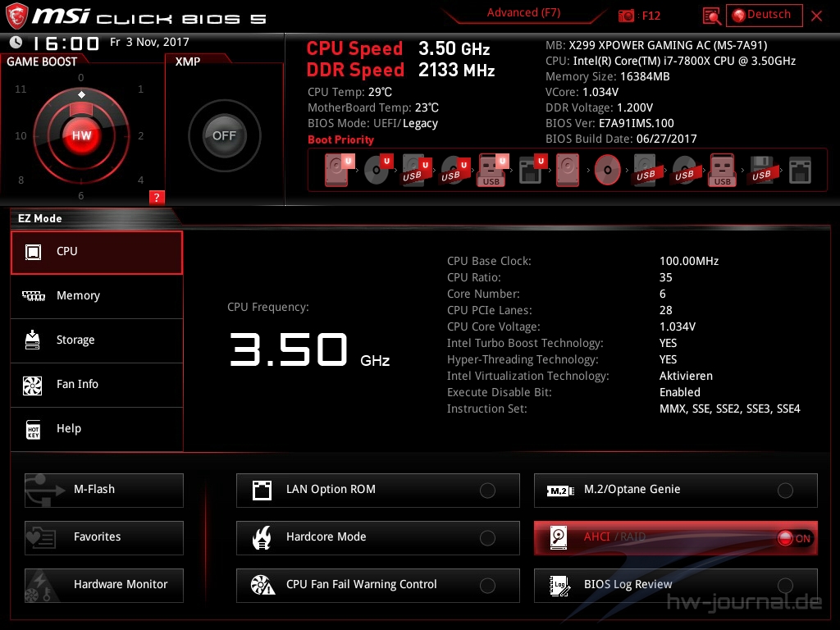
Task: Open the M-Flash utility
Action: click(104, 491)
